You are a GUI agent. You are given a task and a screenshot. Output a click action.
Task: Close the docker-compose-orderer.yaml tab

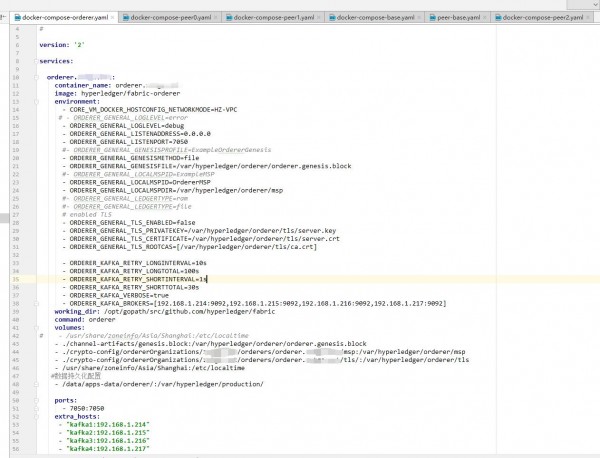[112, 18]
